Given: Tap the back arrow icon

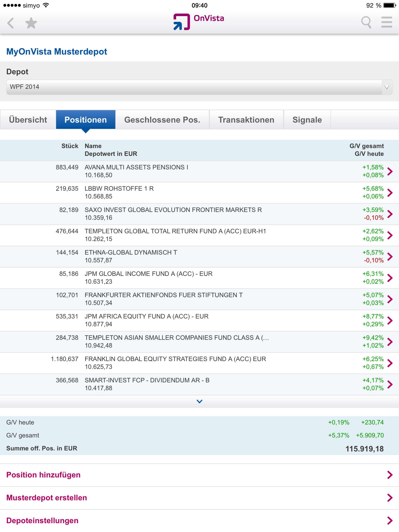Looking at the screenshot, I should click(x=11, y=23).
